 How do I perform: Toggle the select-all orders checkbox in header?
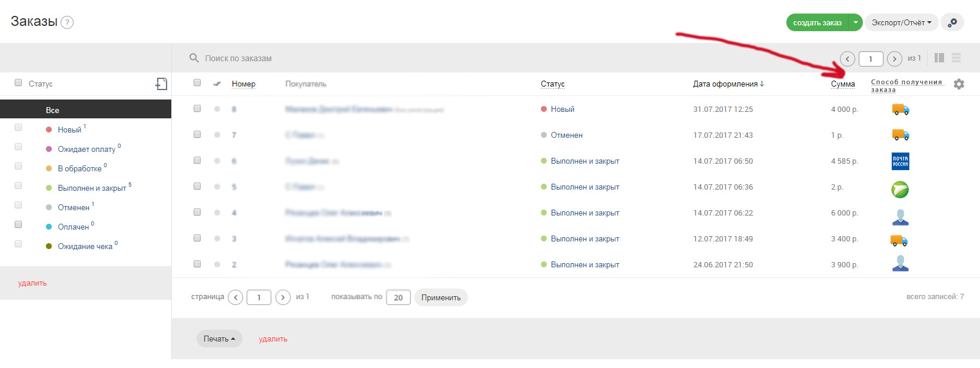pyautogui.click(x=197, y=82)
